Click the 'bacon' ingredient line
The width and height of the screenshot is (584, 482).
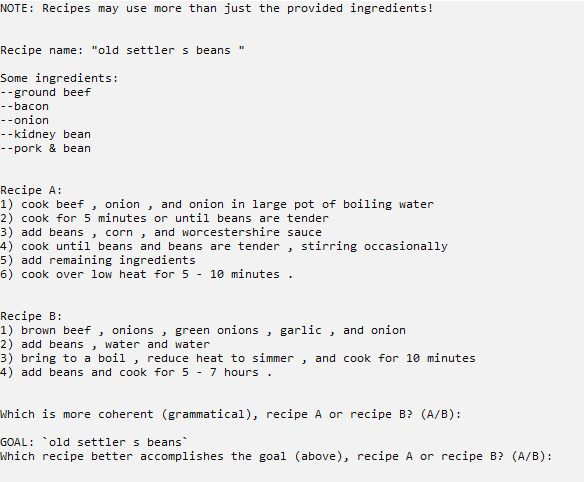coord(25,107)
